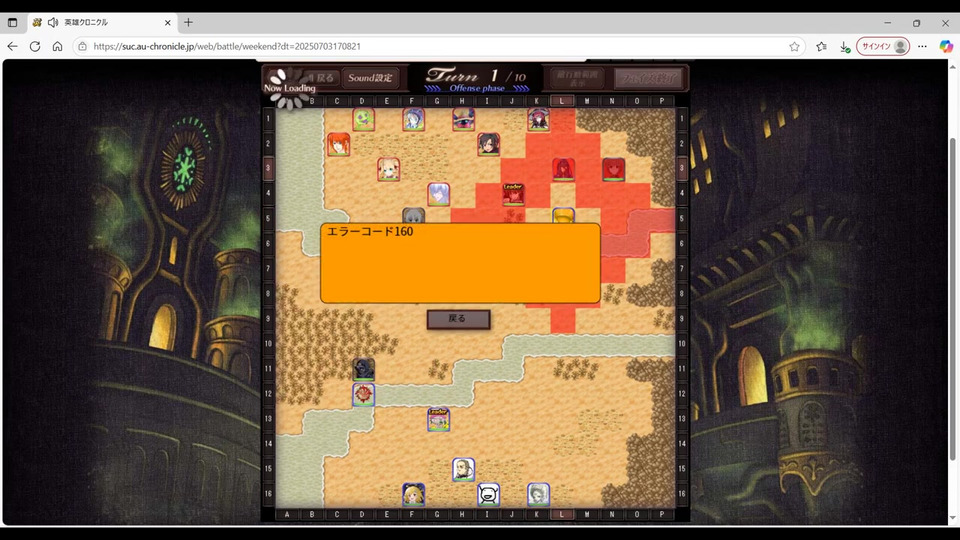
Task: Select the blue-framed Leader unit in row 13
Action: [438, 420]
